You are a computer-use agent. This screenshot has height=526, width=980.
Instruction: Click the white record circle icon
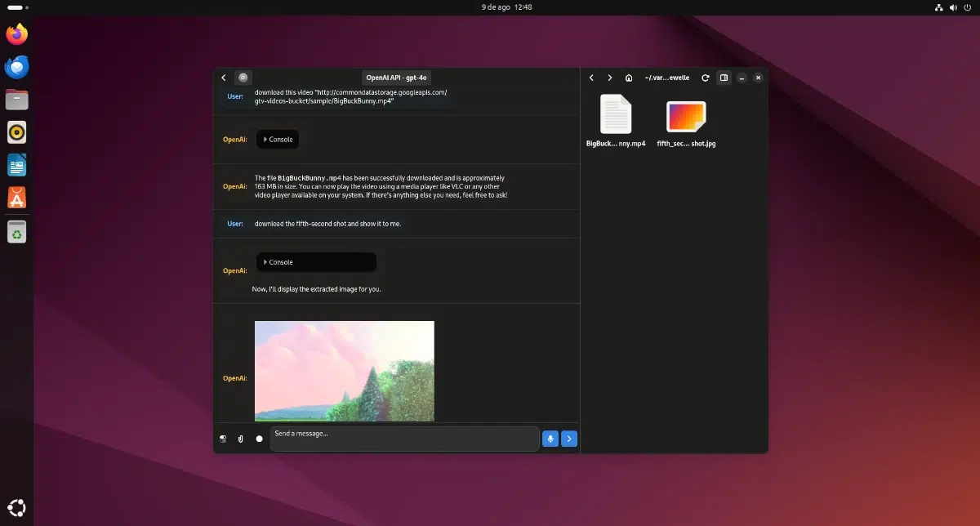(x=259, y=439)
